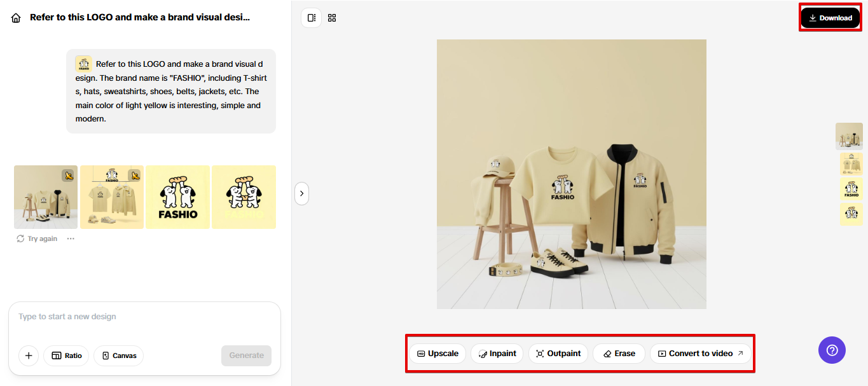Select the T-shirt mockup thumbnail

(x=111, y=196)
